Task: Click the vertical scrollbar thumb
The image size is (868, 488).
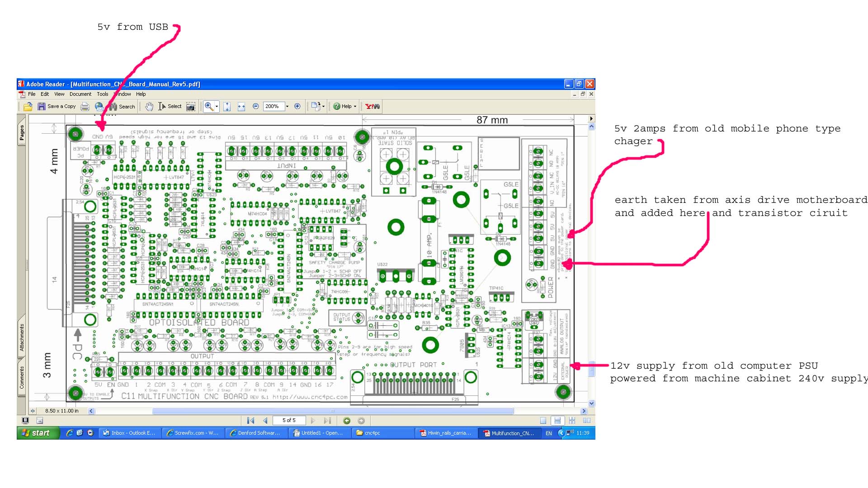Action: coord(591,369)
